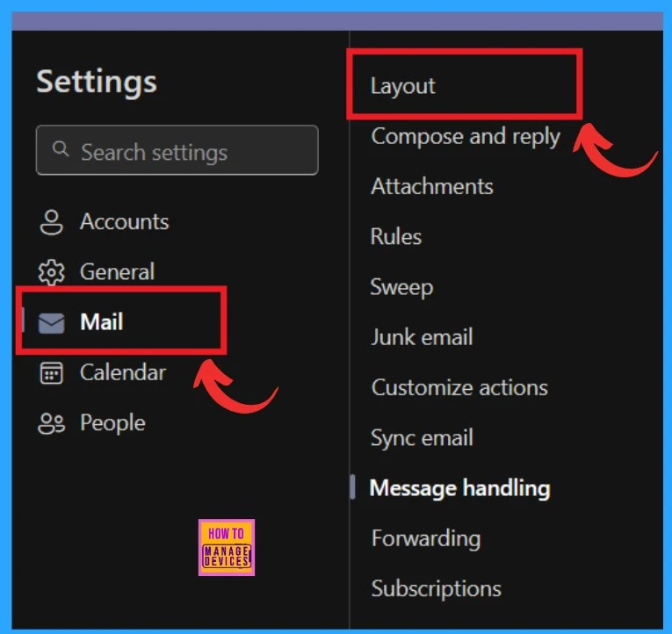
Task: Open the Accounts settings category
Action: pos(124,221)
